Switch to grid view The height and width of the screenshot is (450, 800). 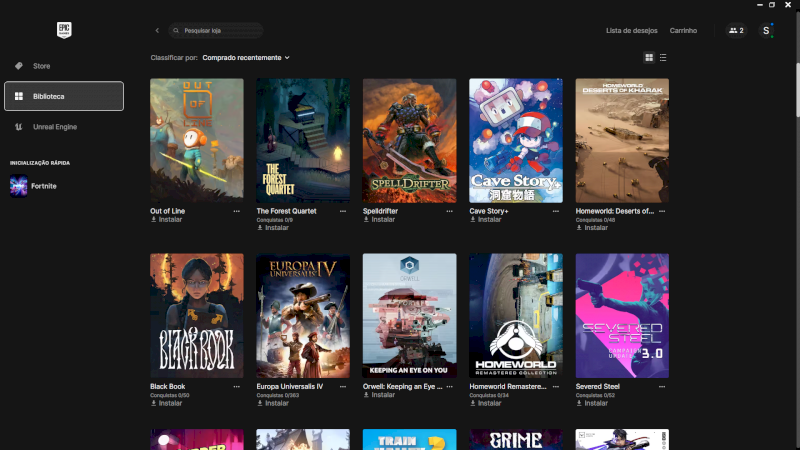tap(649, 58)
